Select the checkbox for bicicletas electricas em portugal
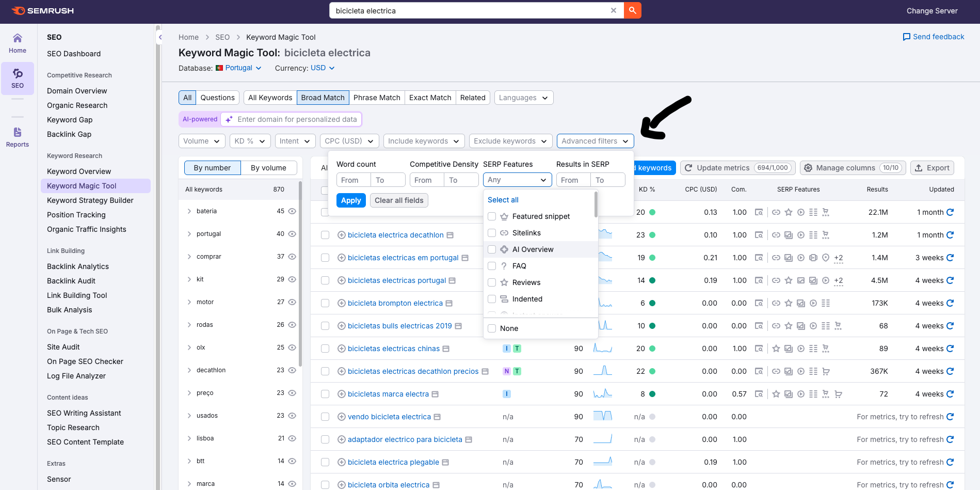 325,258
